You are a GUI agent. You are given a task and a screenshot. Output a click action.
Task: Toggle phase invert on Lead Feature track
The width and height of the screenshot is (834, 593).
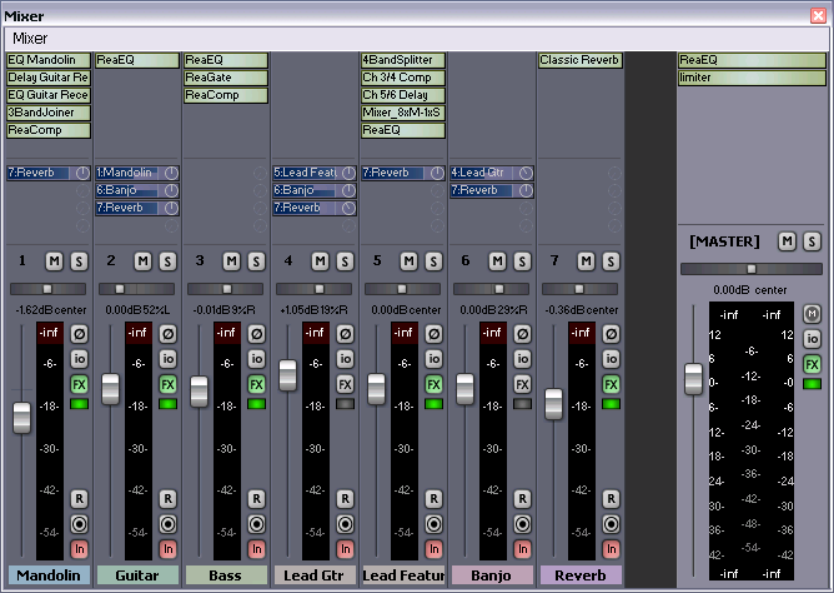434,334
